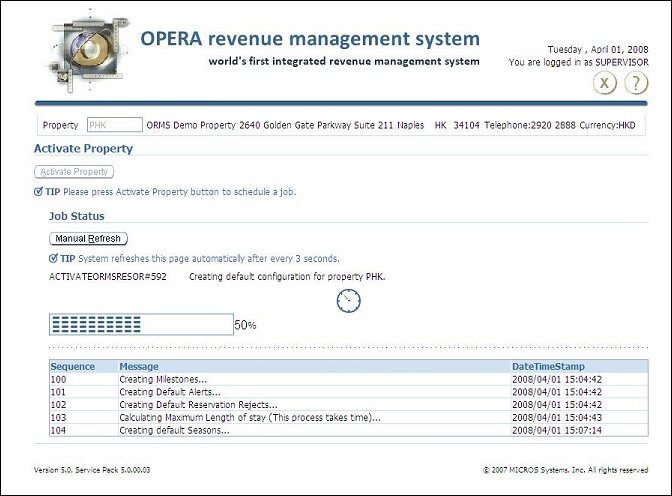The image size is (672, 496).
Task: Select row 102 Creating Default Reservation Rejects
Action: coord(201,404)
